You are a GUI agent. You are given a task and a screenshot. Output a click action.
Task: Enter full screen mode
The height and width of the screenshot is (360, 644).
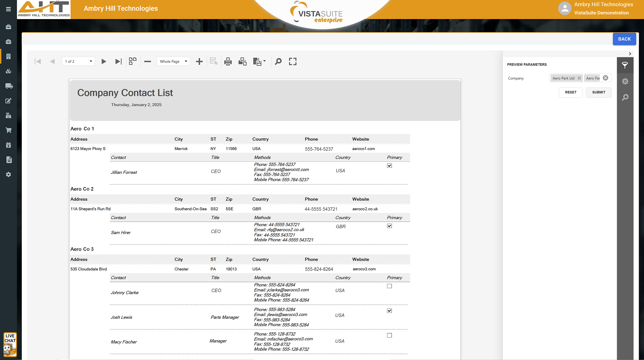[x=293, y=61]
